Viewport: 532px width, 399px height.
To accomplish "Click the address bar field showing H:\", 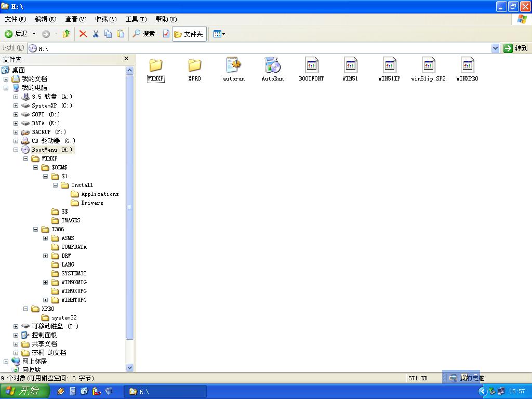I will tap(259, 48).
